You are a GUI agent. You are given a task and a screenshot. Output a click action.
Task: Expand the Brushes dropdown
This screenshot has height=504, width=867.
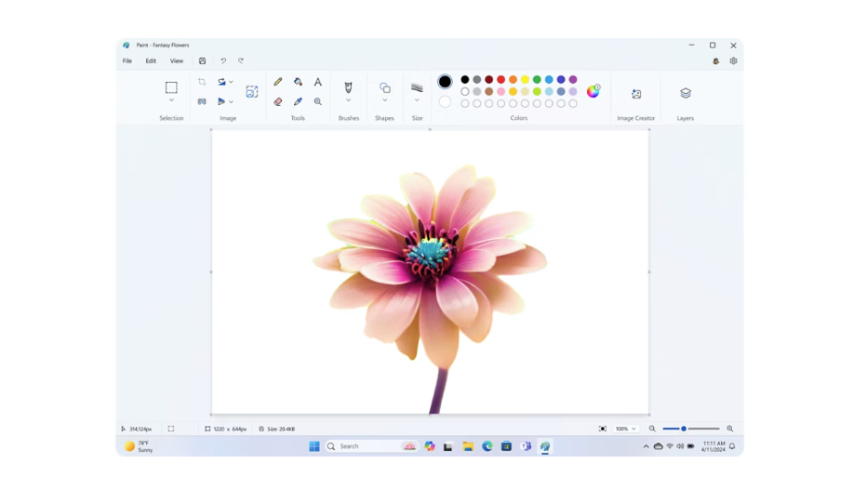tap(349, 100)
